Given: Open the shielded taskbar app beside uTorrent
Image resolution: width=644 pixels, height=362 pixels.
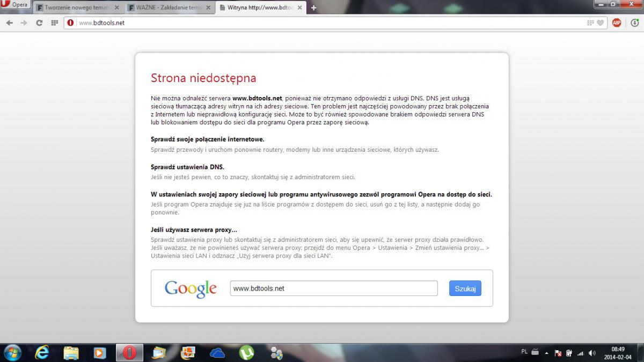Looking at the screenshot, I should click(276, 352).
